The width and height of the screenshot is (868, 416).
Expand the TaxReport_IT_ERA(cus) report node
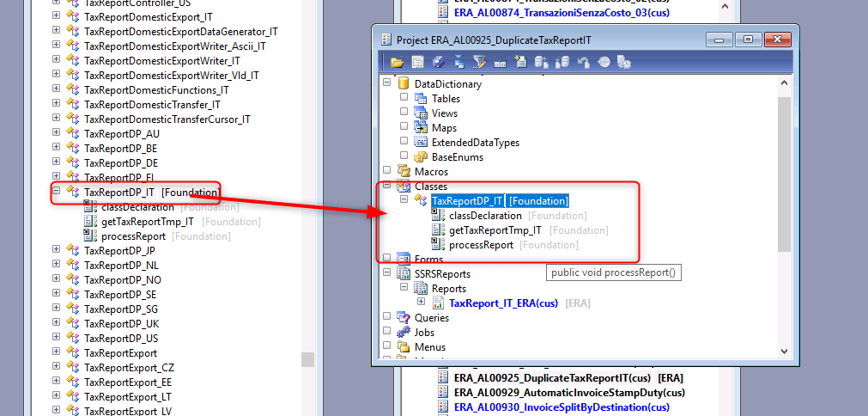click(x=422, y=303)
